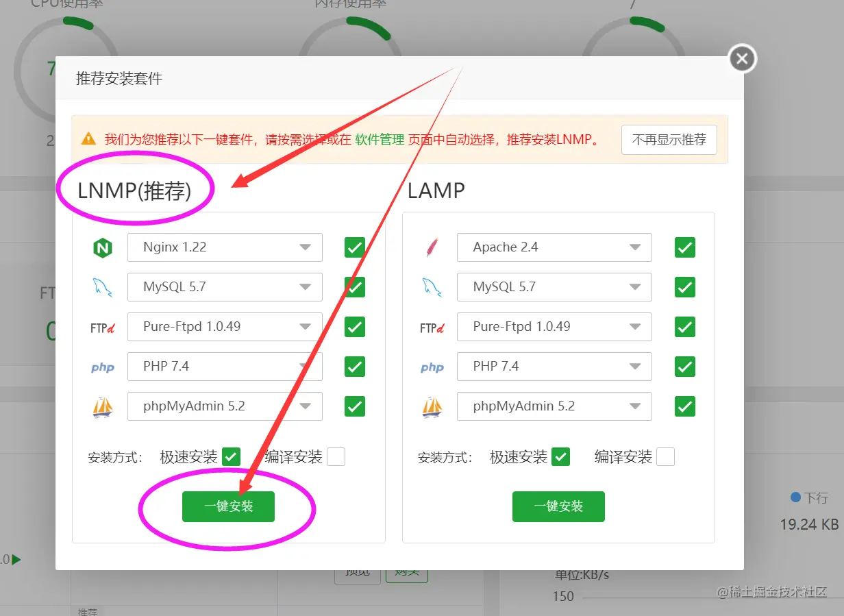The width and height of the screenshot is (844, 616).
Task: Uncheck MySQL 5.7 in LNMP
Action: 355,287
